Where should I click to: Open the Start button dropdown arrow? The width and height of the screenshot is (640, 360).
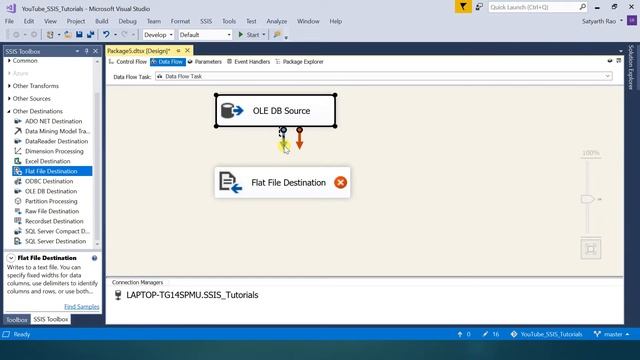point(264,35)
